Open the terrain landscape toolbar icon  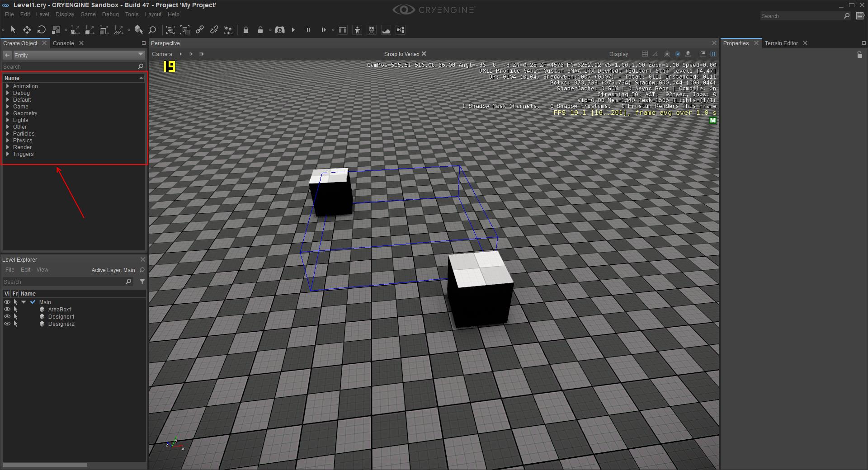pos(386,30)
